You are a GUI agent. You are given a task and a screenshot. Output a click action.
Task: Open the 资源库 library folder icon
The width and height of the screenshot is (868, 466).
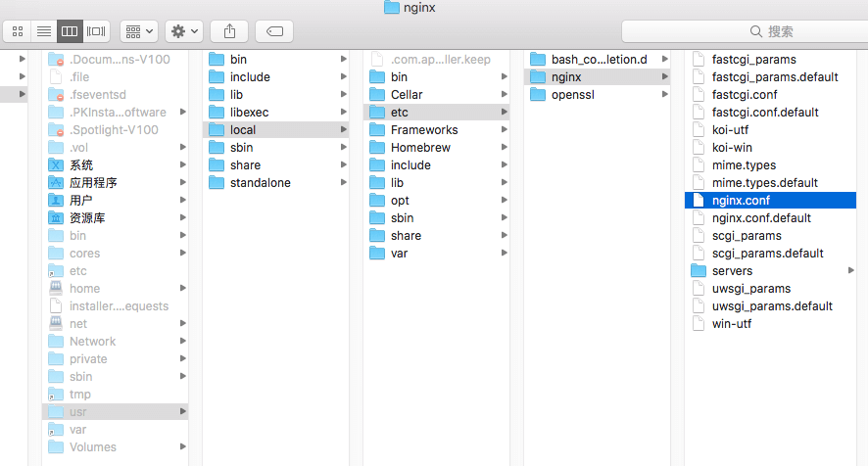click(x=56, y=218)
